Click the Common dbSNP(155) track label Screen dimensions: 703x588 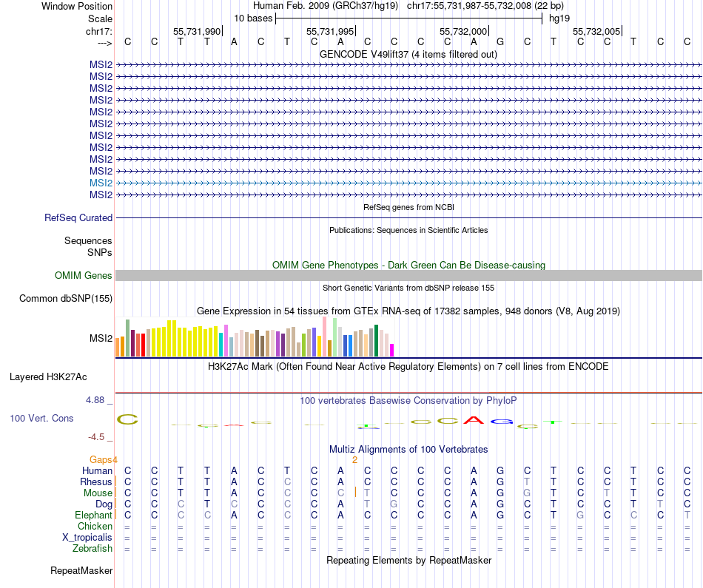click(66, 299)
